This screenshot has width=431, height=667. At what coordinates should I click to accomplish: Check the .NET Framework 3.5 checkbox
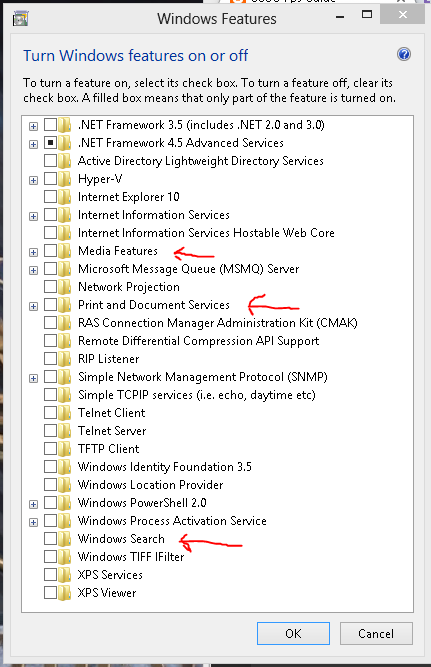(50, 125)
